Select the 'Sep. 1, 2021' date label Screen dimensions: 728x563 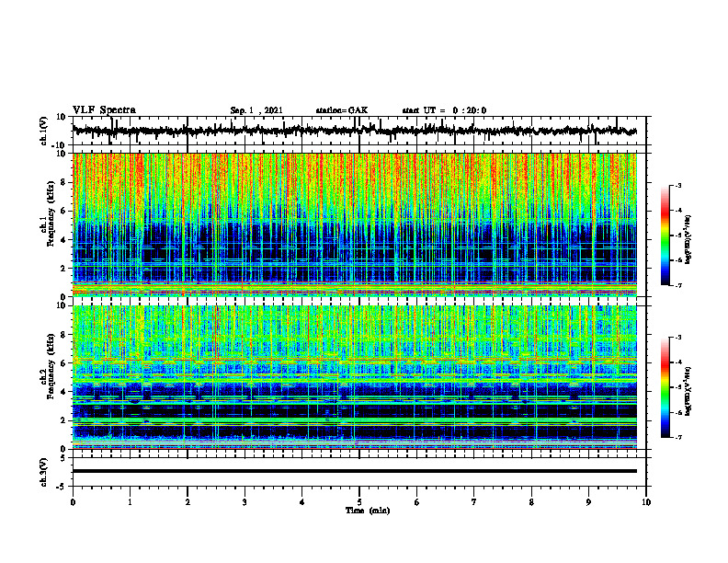pyautogui.click(x=256, y=110)
